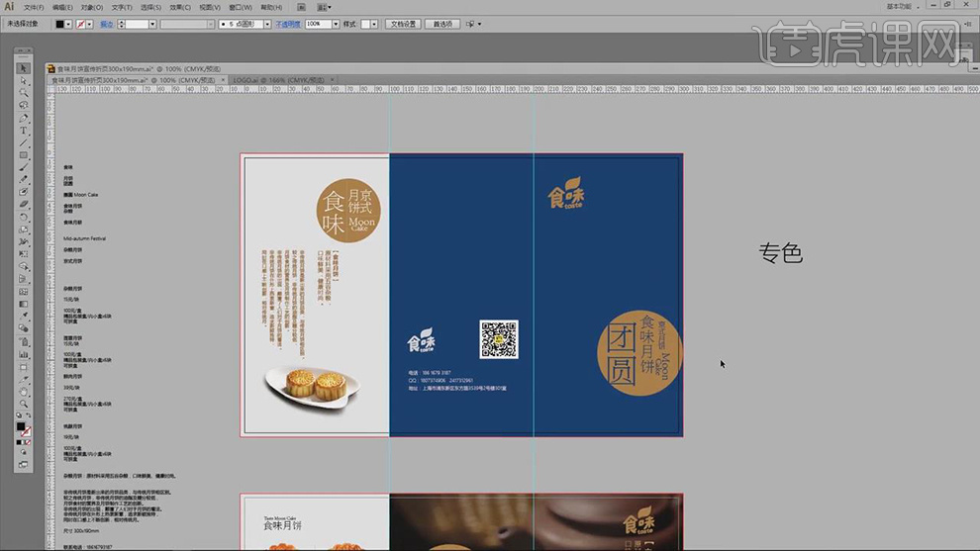Select the QR code on the artboard
Viewport: 980px width, 551px height.
[499, 339]
